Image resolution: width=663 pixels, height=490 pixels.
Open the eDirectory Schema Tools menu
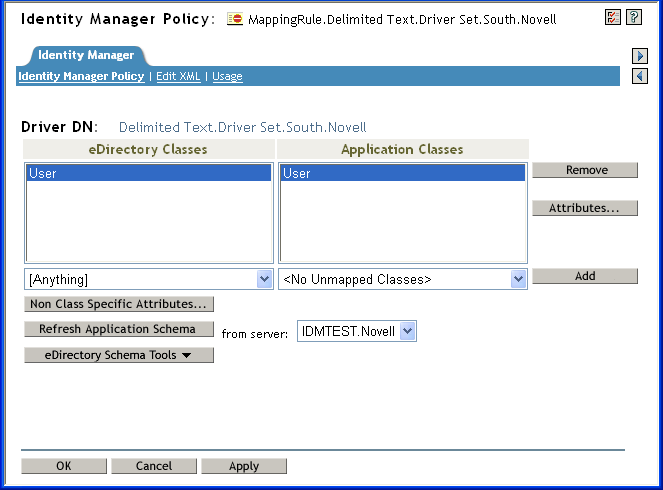click(119, 355)
